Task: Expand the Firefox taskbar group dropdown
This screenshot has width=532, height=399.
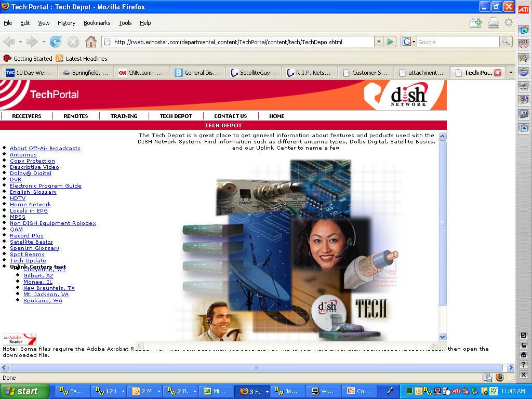Action: tap(267, 391)
